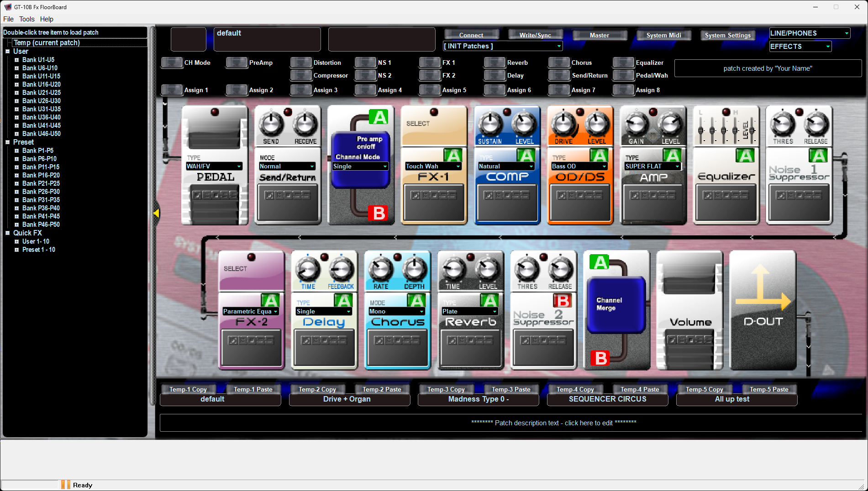Click the green A badge on the FX-2 pedal

270,301
